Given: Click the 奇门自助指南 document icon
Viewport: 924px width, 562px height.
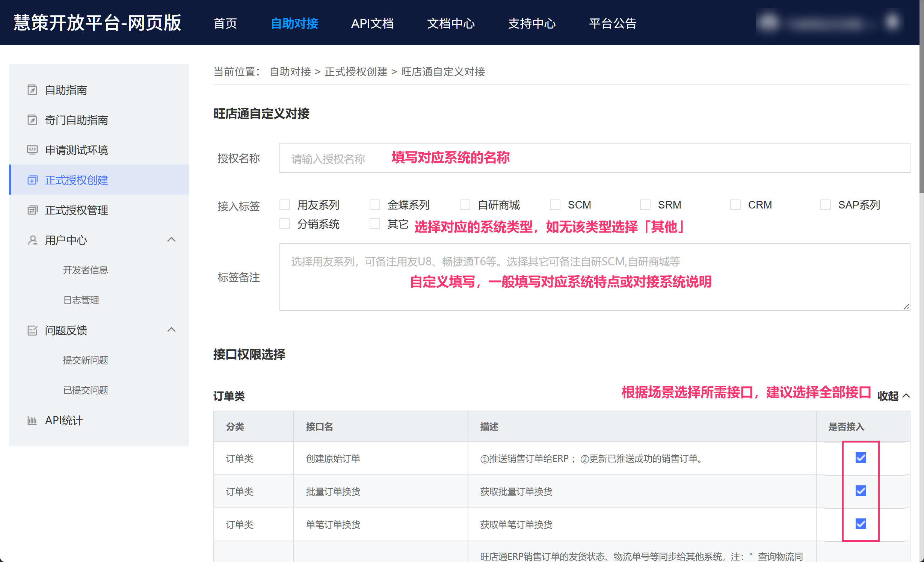Looking at the screenshot, I should pyautogui.click(x=32, y=120).
